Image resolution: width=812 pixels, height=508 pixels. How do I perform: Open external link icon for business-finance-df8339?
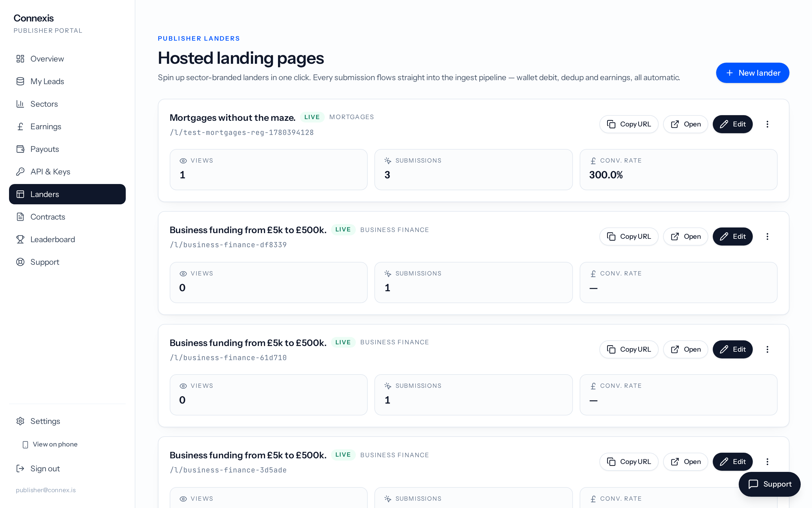coord(675,237)
